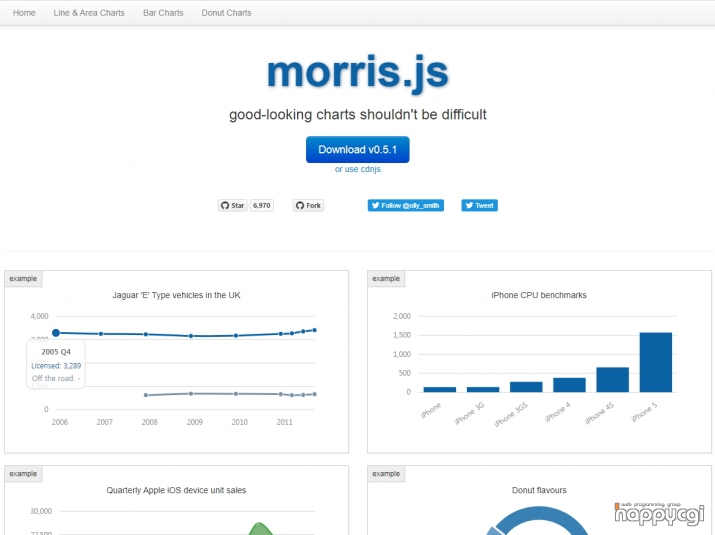Click the example tag on the Jaguar chart
This screenshot has height=535, width=715.
[23, 279]
